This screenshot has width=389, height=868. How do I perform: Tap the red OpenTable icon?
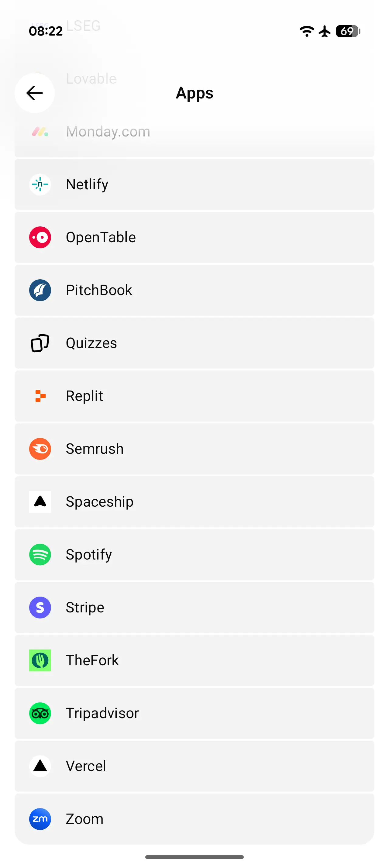40,237
